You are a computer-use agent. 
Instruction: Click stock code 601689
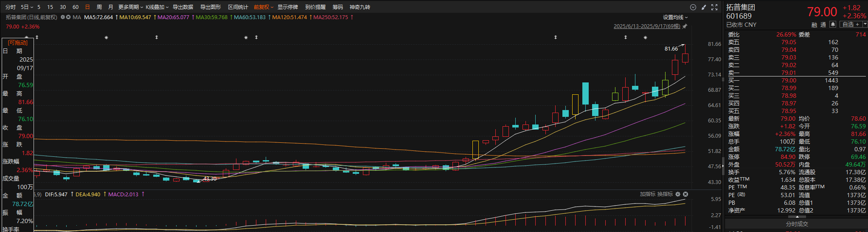pyautogui.click(x=739, y=16)
